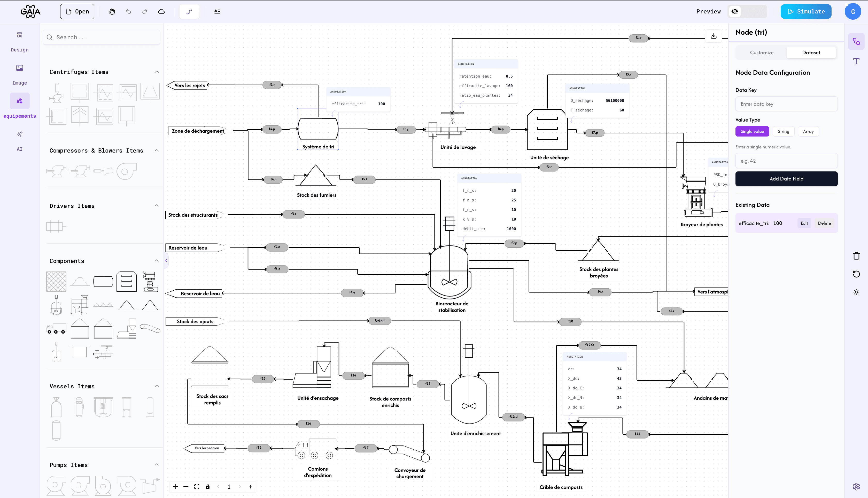
Task: Pick the crosshatch square component thumbnail
Action: [56, 282]
